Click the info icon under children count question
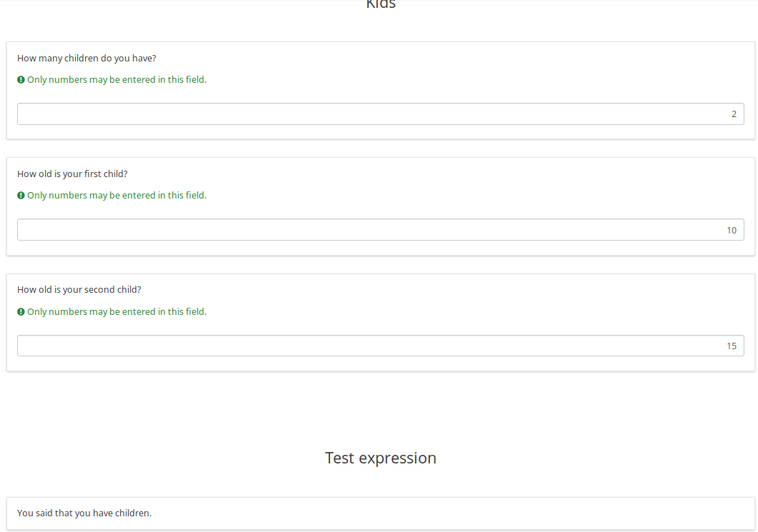 tap(21, 80)
